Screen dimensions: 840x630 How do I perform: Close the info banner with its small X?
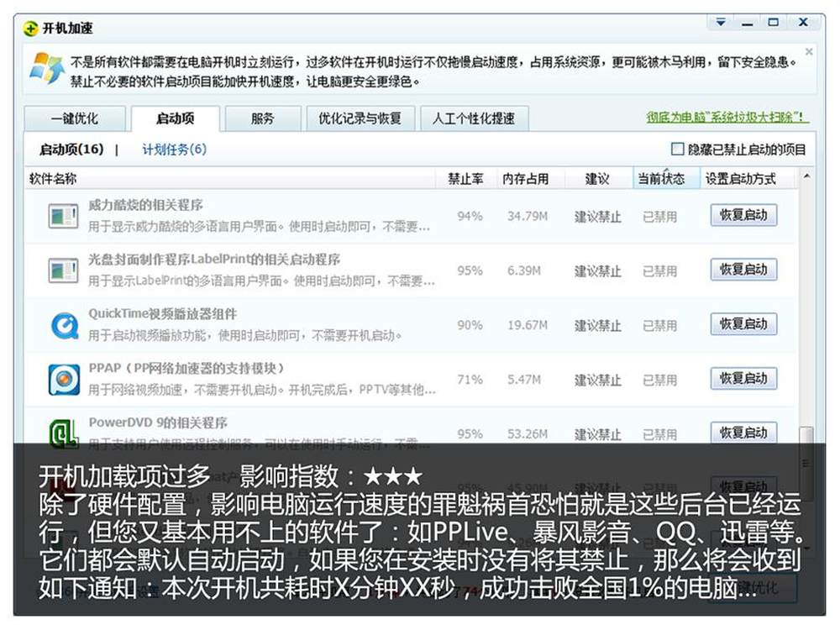point(809,51)
